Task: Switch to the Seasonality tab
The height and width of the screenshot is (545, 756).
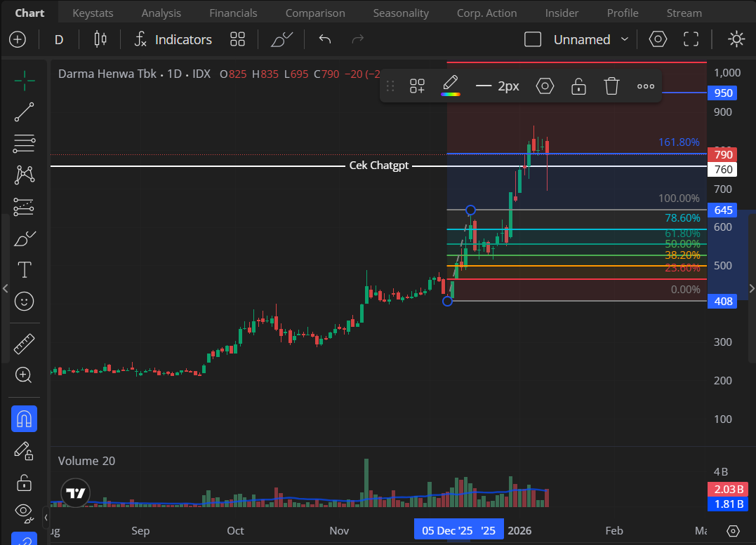Action: [401, 13]
